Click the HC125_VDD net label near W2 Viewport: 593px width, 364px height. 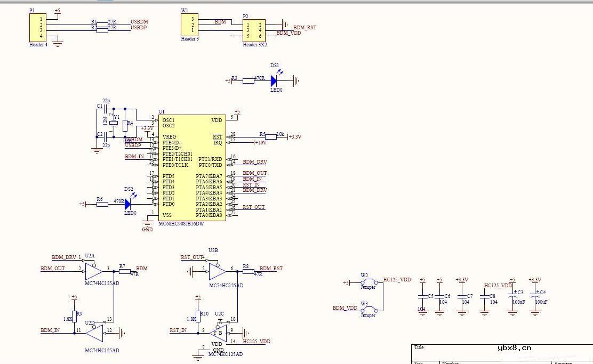coord(397,280)
